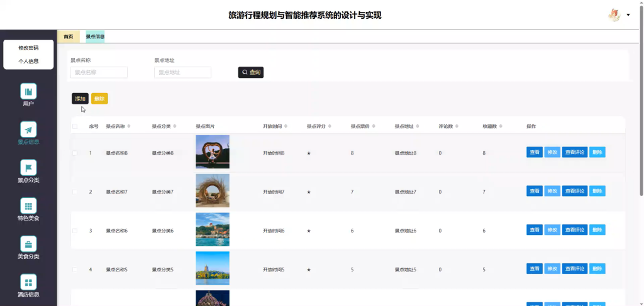The width and height of the screenshot is (644, 306).
Task: Click the 添加 button
Action: coord(80,99)
